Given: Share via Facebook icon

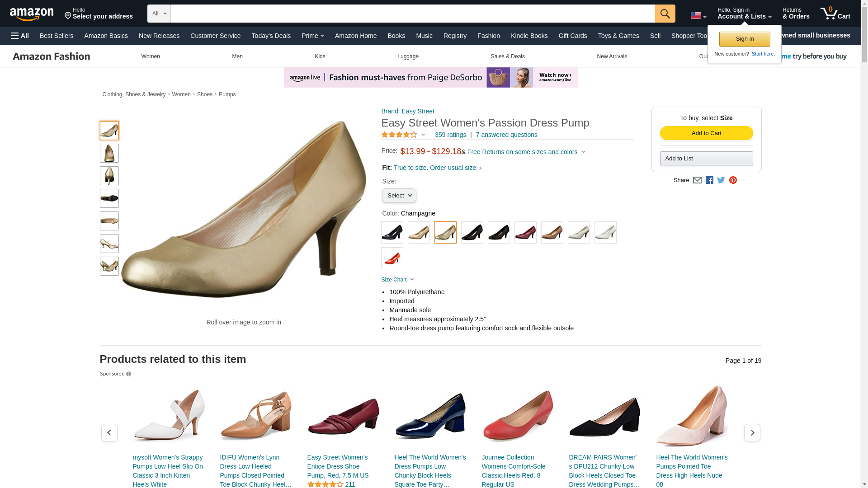Looking at the screenshot, I should [709, 180].
